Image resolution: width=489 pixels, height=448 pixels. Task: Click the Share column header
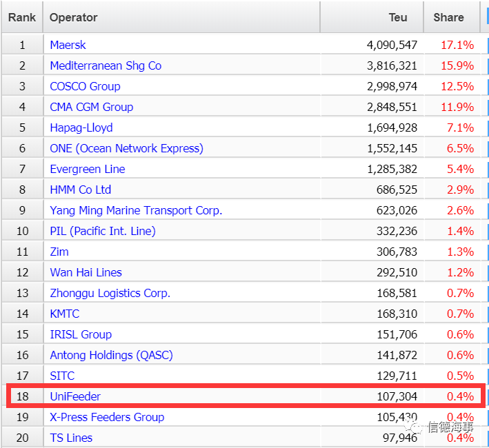pos(451,17)
